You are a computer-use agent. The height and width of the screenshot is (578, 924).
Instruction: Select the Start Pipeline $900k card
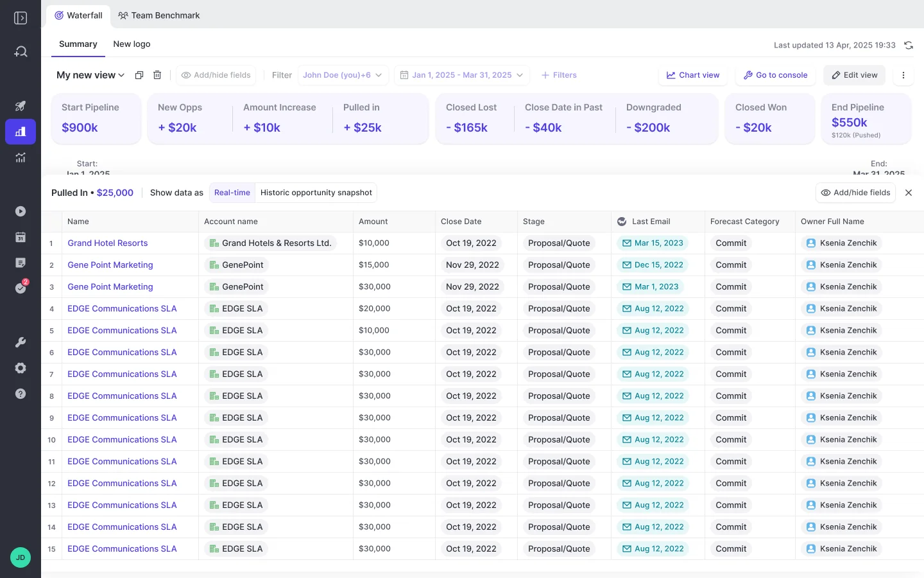click(x=96, y=118)
